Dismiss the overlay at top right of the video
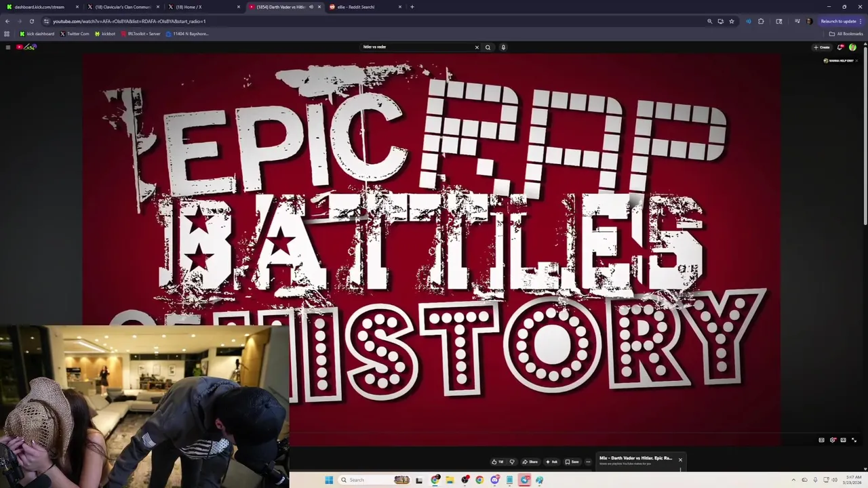 (x=856, y=60)
